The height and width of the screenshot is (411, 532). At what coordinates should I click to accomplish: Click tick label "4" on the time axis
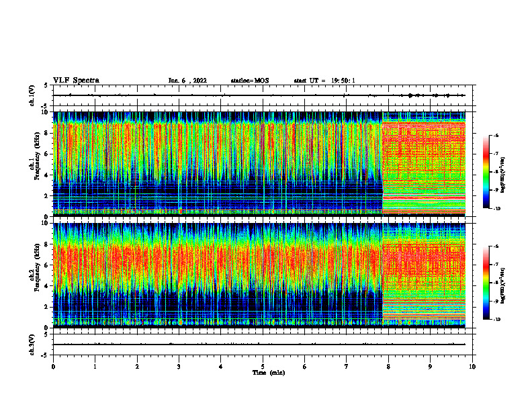coord(221,367)
